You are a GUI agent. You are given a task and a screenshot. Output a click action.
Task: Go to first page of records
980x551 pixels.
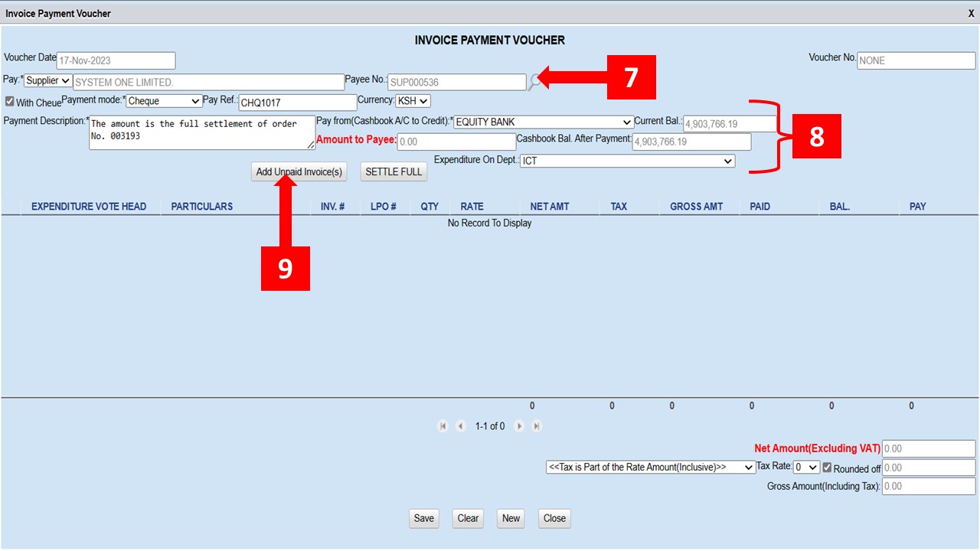[443, 426]
